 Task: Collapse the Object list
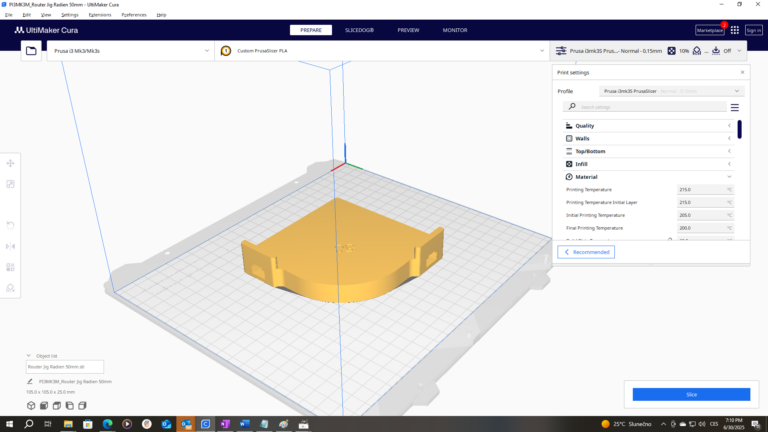[30, 355]
